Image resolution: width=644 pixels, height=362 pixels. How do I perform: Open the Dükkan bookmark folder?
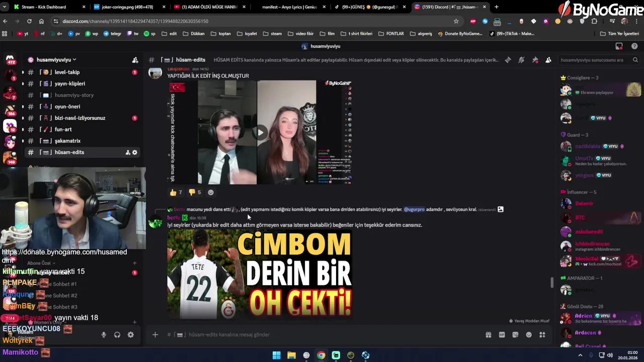point(194,34)
